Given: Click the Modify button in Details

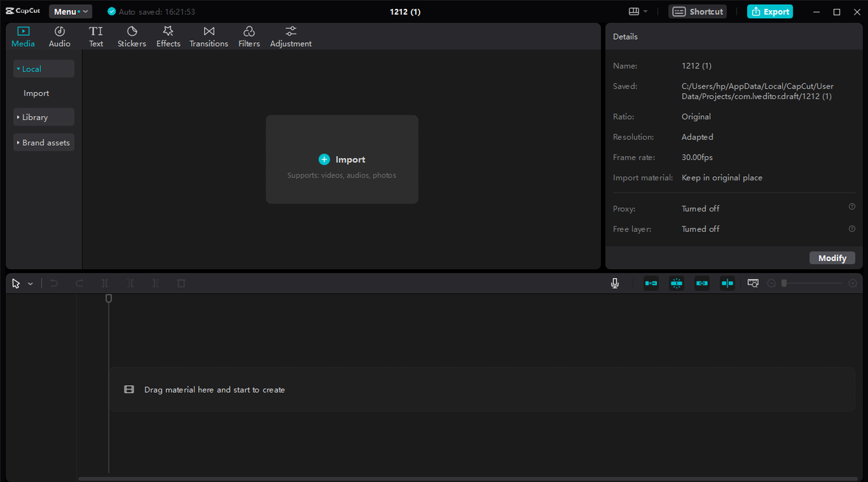Looking at the screenshot, I should pos(832,258).
